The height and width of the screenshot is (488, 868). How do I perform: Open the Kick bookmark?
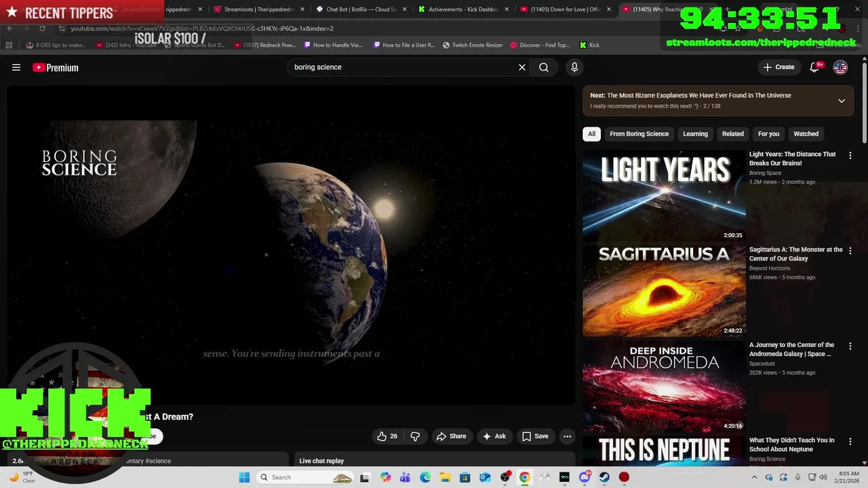[589, 45]
